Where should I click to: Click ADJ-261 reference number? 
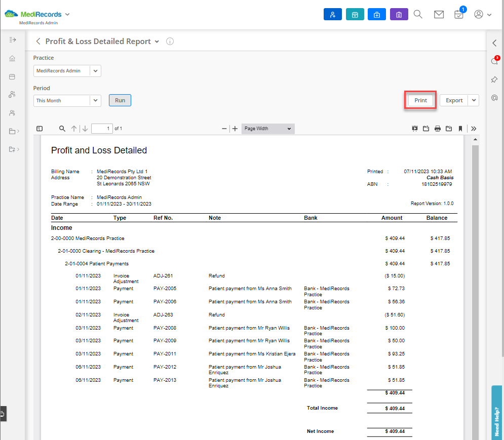[163, 276]
